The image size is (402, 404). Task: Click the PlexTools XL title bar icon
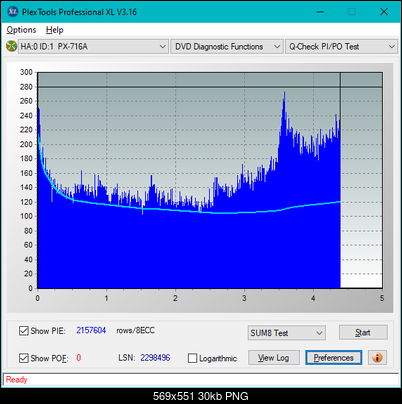pyautogui.click(x=13, y=12)
